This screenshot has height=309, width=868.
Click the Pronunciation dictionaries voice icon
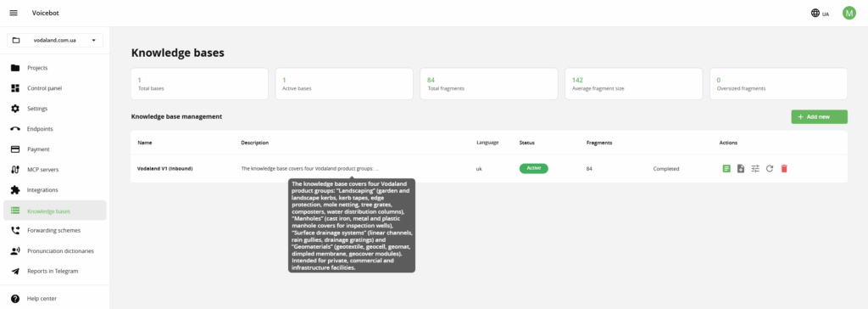click(15, 250)
